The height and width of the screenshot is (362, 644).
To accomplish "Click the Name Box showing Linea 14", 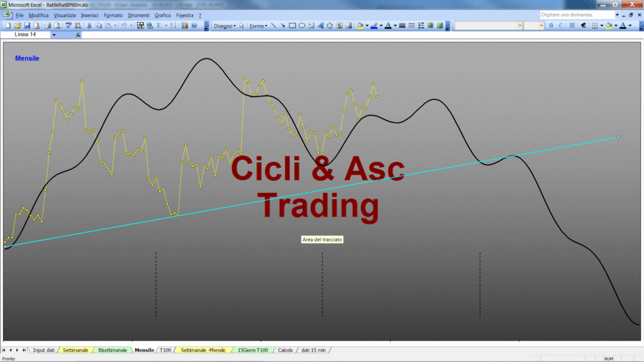I will click(26, 35).
